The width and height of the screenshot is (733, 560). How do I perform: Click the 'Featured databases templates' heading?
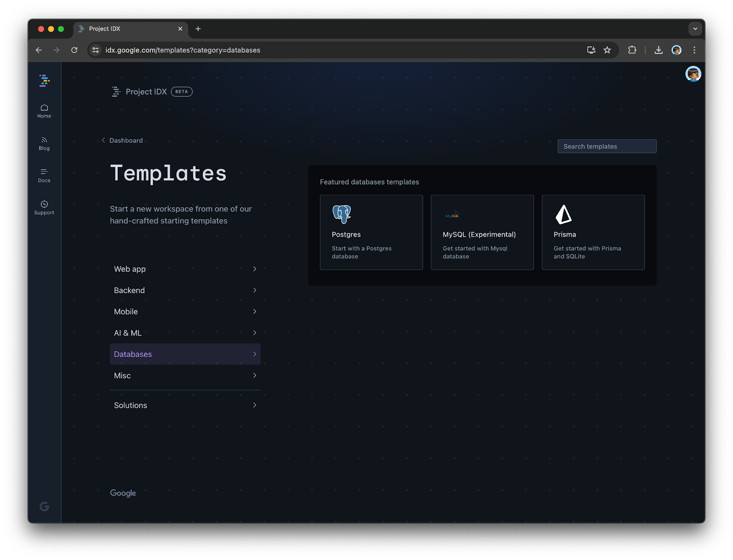click(x=369, y=182)
